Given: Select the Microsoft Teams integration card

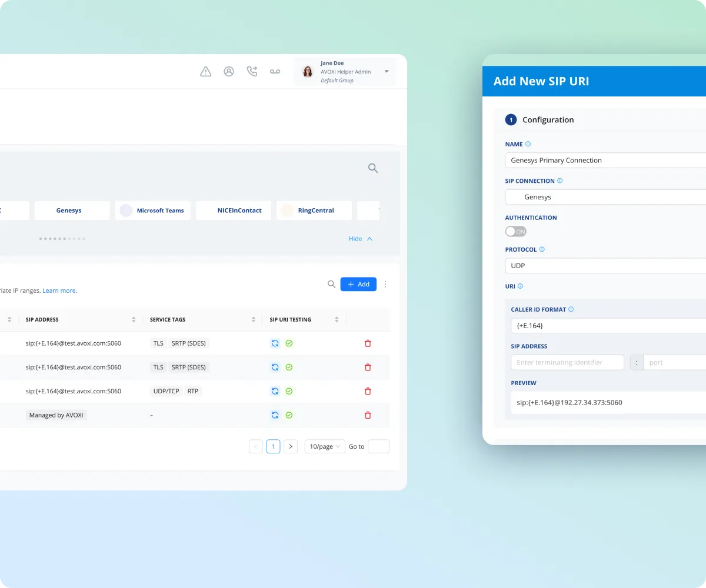Looking at the screenshot, I should 153,211.
